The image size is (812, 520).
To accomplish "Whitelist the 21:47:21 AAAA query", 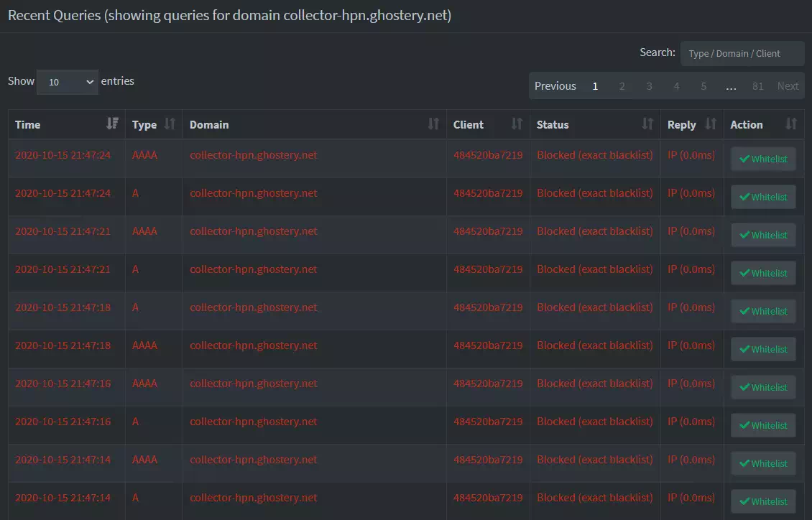I will click(x=763, y=235).
